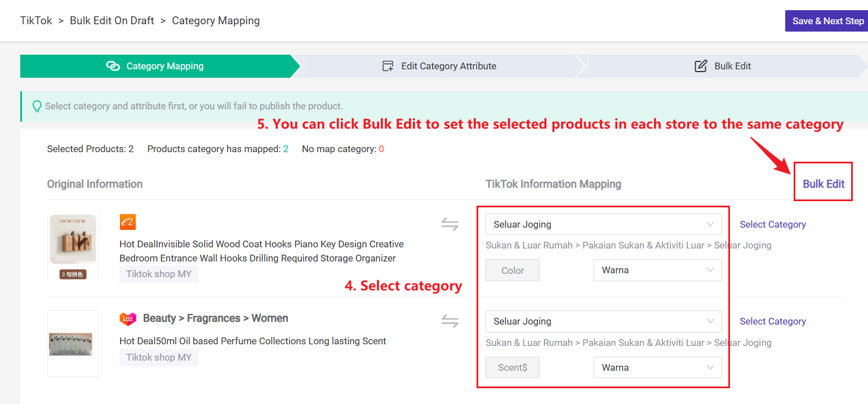Open the second Seluar Joging category dropdown
This screenshot has width=868, height=404.
(603, 321)
